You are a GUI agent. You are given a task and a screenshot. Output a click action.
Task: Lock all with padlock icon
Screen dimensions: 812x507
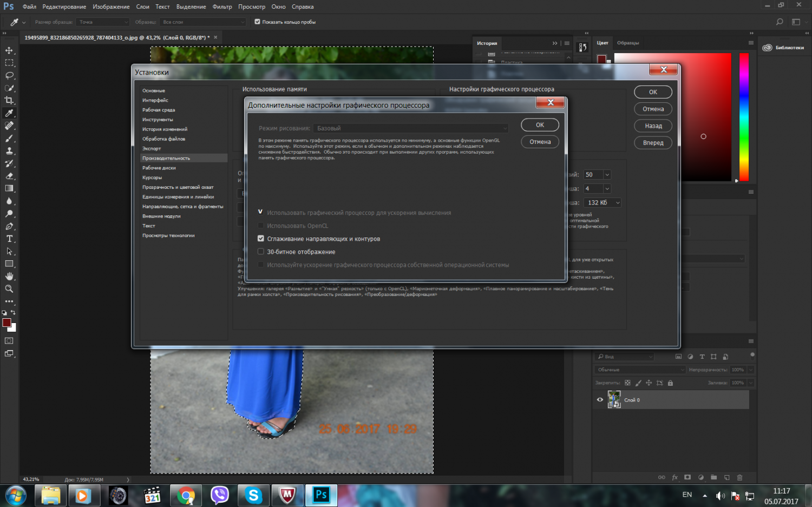[670, 383]
